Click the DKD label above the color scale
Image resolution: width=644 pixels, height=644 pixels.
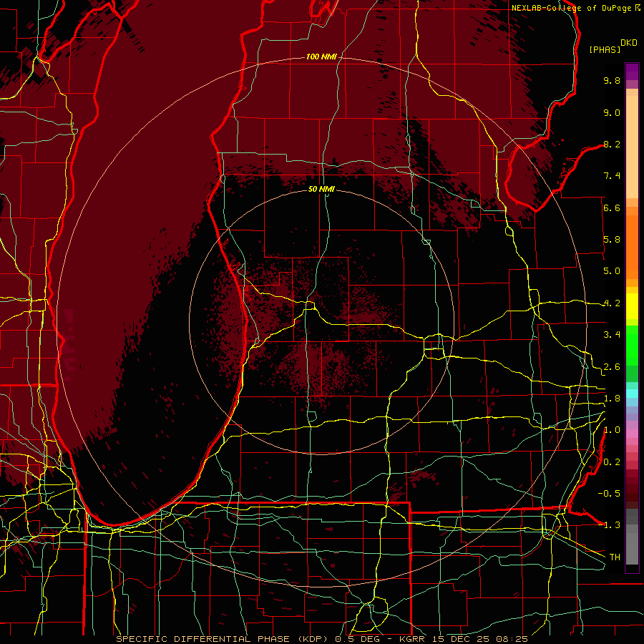click(629, 43)
